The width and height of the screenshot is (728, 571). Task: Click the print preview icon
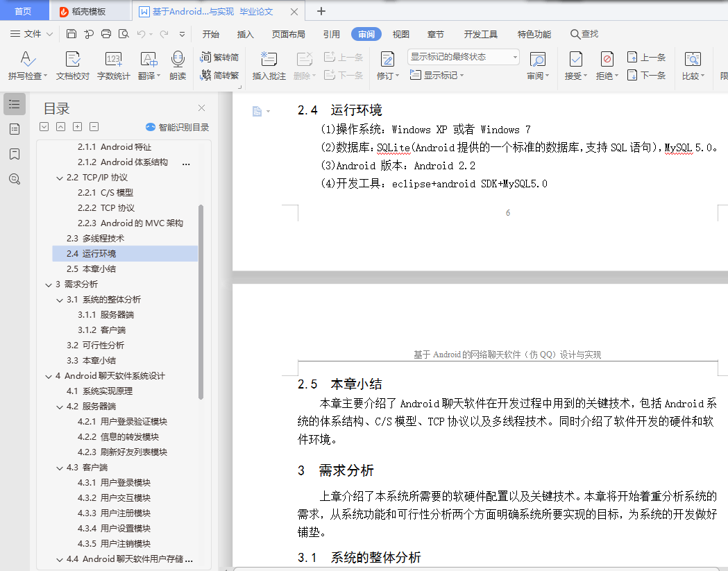coord(124,34)
